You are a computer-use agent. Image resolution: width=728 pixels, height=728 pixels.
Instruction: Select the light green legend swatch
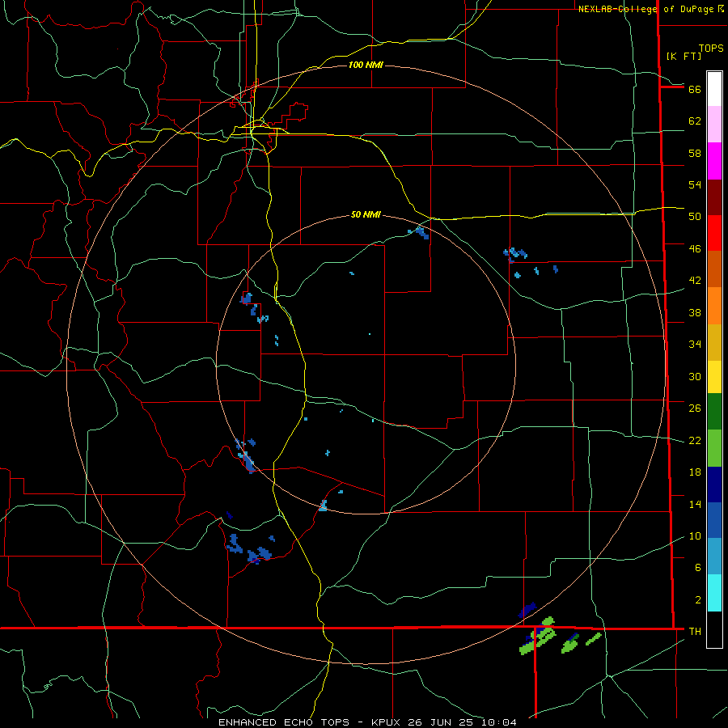pyautogui.click(x=714, y=447)
